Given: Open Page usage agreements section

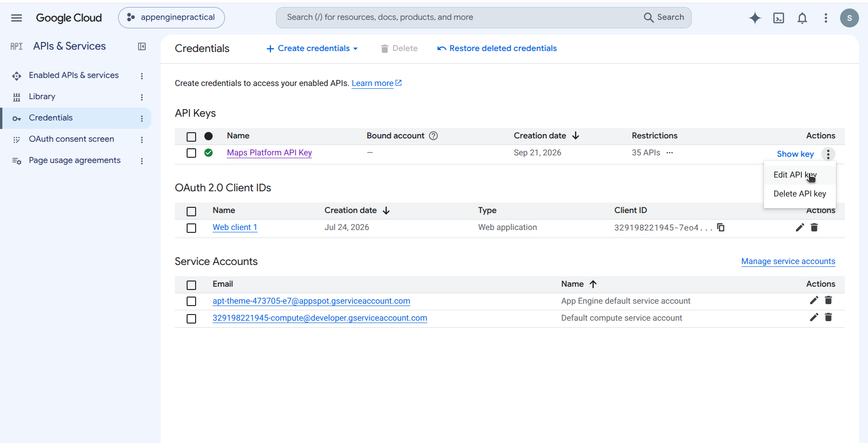Looking at the screenshot, I should (x=75, y=161).
